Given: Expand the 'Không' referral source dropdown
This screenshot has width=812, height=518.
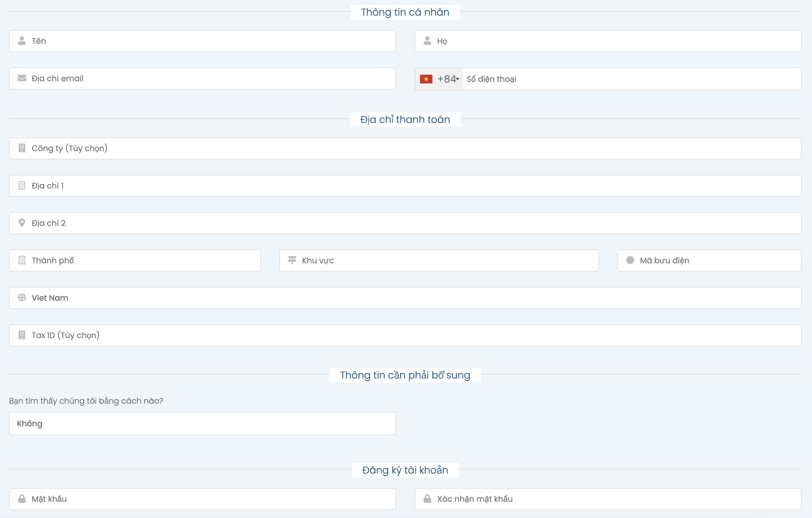Looking at the screenshot, I should pyautogui.click(x=202, y=424).
